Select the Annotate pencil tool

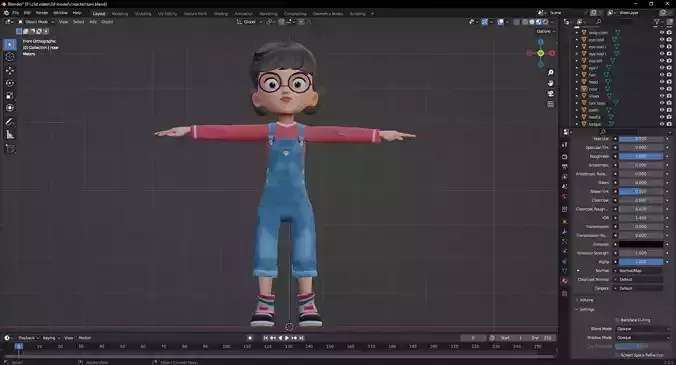point(10,122)
